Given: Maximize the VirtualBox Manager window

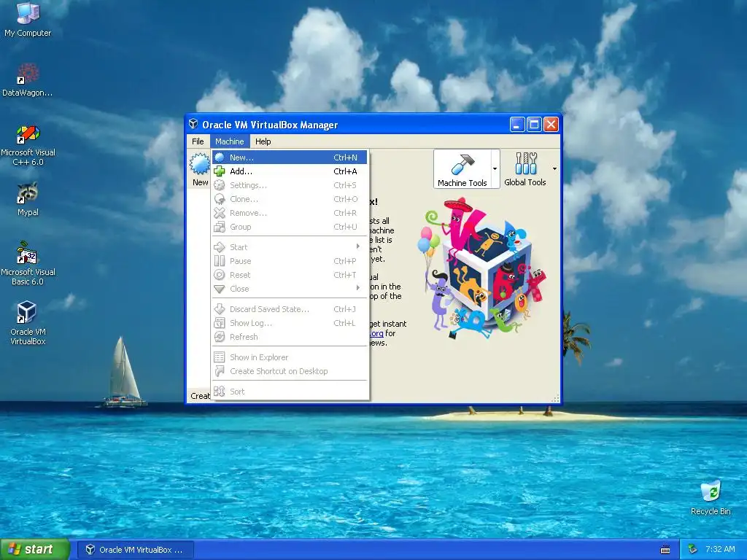Looking at the screenshot, I should pyautogui.click(x=534, y=124).
